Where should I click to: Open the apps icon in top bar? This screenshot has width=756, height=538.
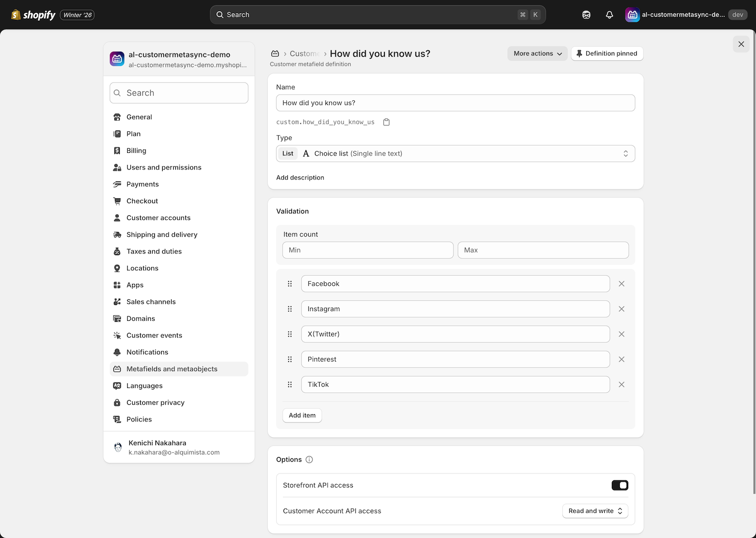click(586, 15)
